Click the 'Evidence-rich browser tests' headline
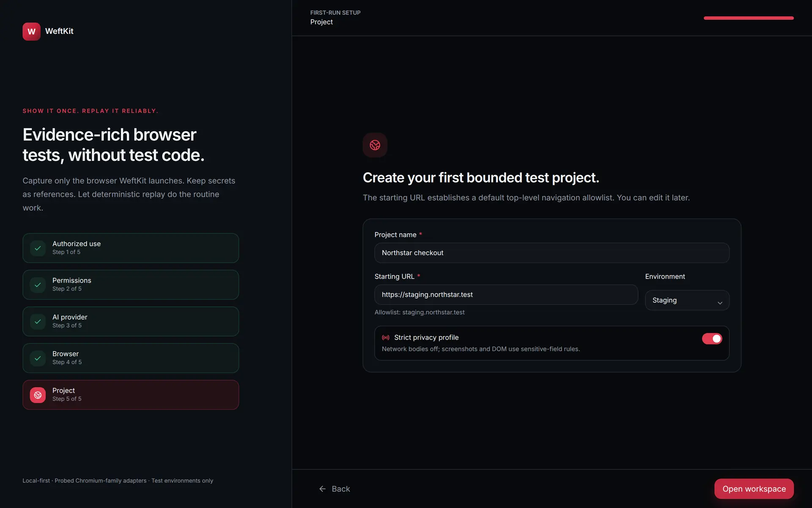Viewport: 812px width, 508px height. (113, 145)
